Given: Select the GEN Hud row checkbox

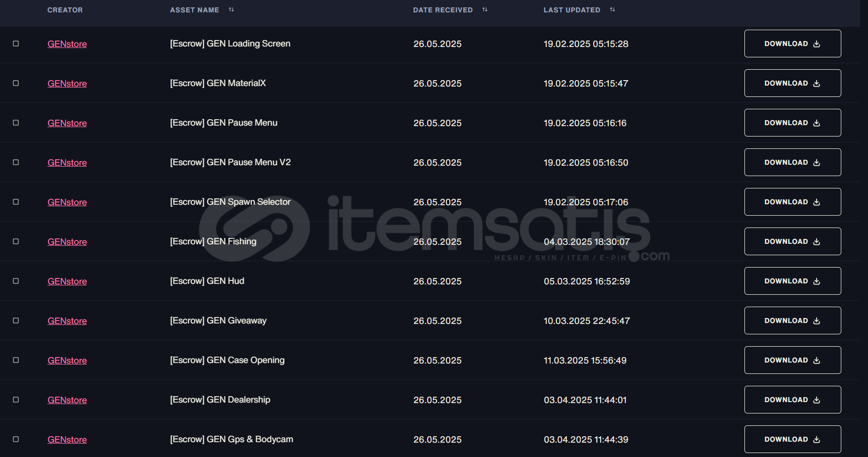Looking at the screenshot, I should pyautogui.click(x=16, y=281).
